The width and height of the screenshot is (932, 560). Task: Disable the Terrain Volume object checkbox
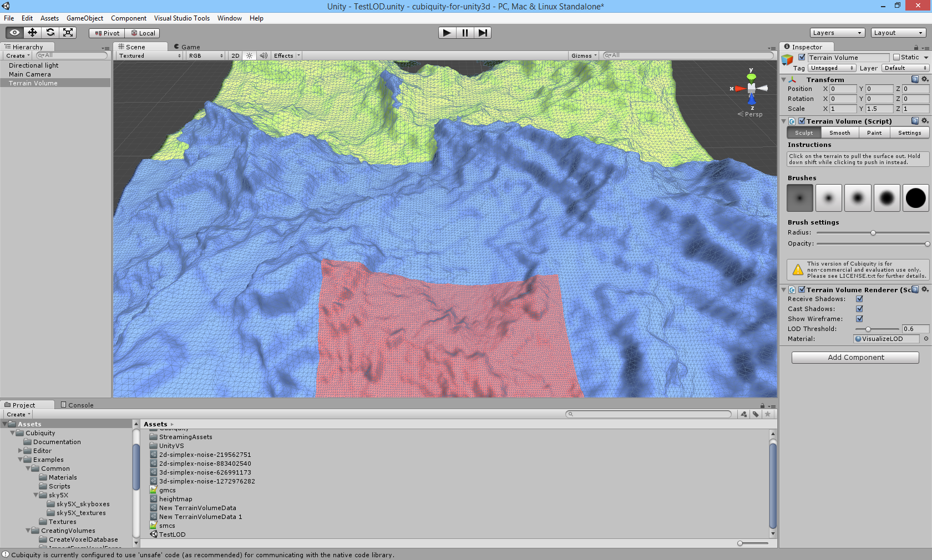click(802, 57)
